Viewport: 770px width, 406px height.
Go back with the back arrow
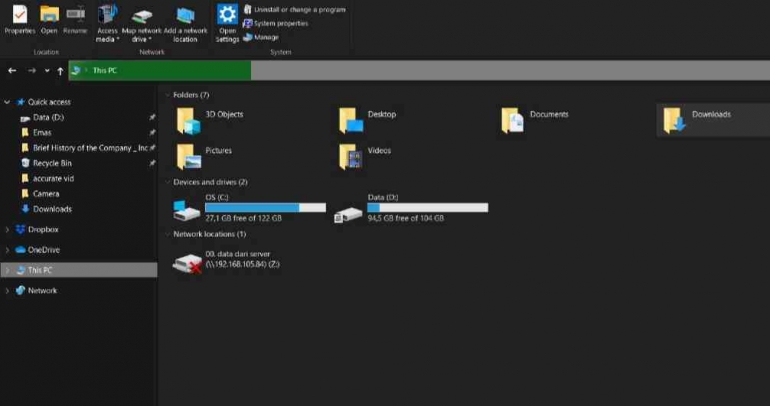point(12,71)
